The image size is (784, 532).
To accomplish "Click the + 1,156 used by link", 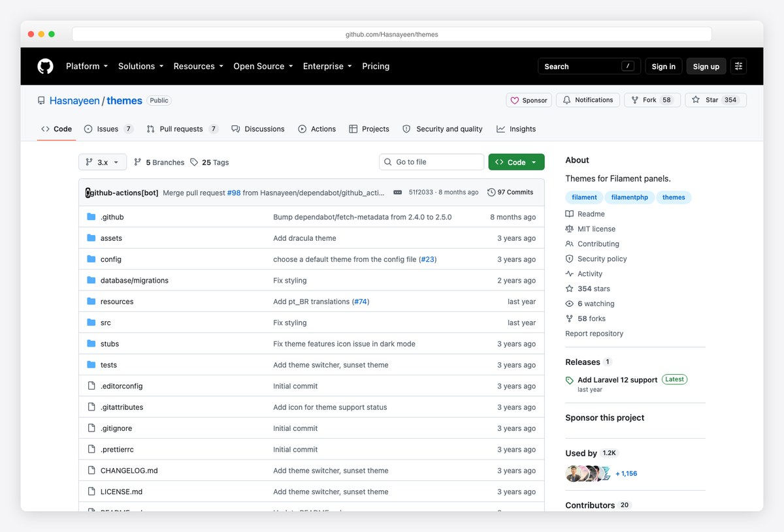I will 627,474.
